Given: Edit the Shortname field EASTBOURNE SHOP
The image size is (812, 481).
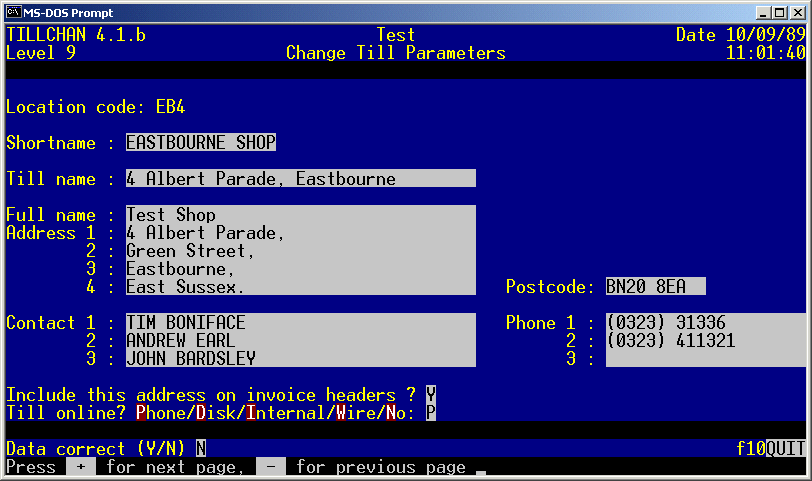Looking at the screenshot, I should coord(200,143).
